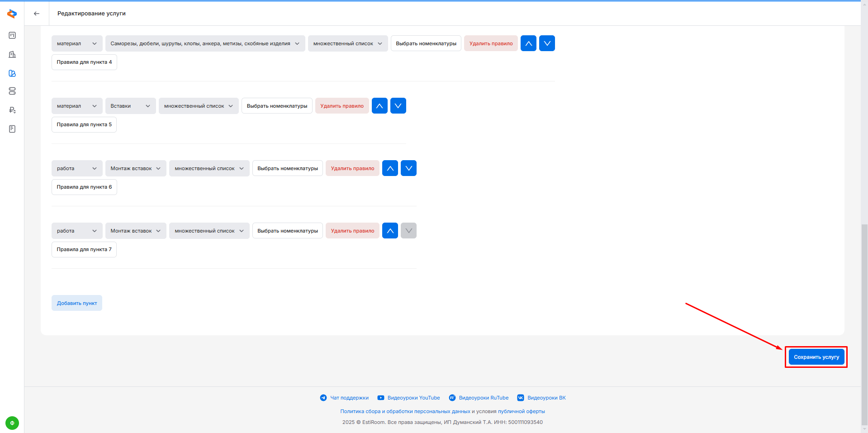Open the kanban board sidebar icon
The width and height of the screenshot is (868, 433).
pyautogui.click(x=12, y=35)
